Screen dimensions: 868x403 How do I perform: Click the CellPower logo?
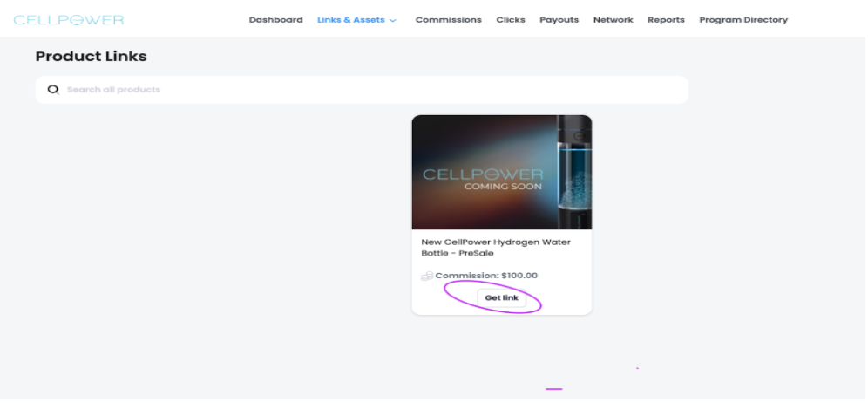[x=69, y=20]
